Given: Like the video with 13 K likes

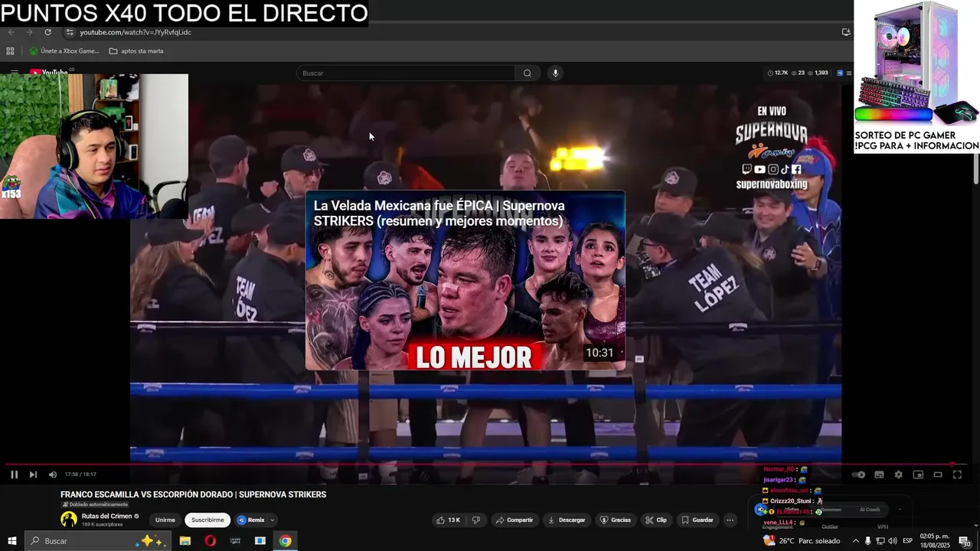Looking at the screenshot, I should pyautogui.click(x=448, y=520).
